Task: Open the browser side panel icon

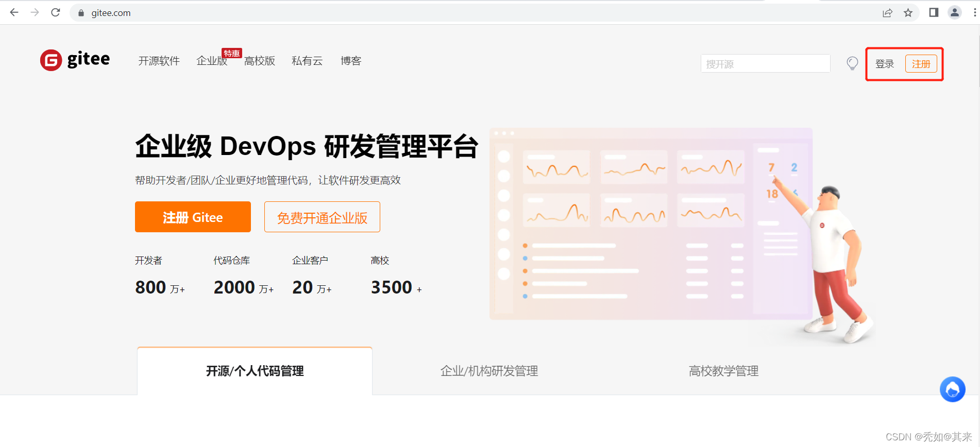Action: [x=934, y=12]
